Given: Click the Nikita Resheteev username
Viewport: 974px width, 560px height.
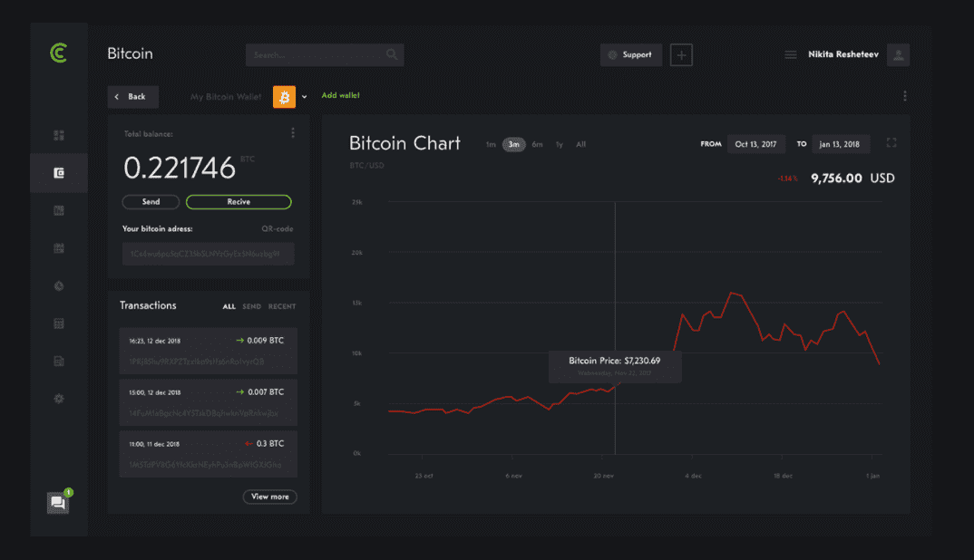Looking at the screenshot, I should [843, 54].
